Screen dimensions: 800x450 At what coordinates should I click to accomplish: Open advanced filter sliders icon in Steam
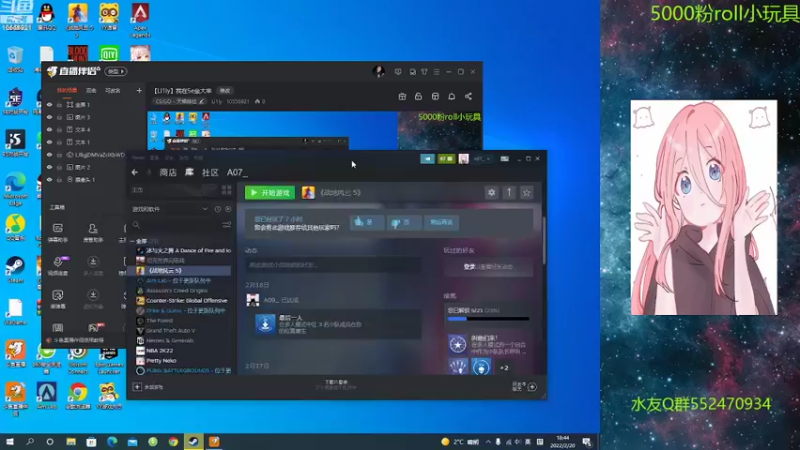coord(227,225)
